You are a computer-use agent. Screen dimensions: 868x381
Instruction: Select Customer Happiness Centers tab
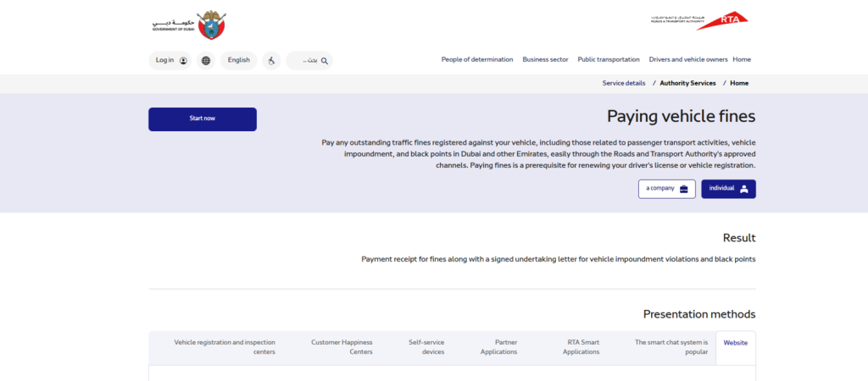coord(342,347)
